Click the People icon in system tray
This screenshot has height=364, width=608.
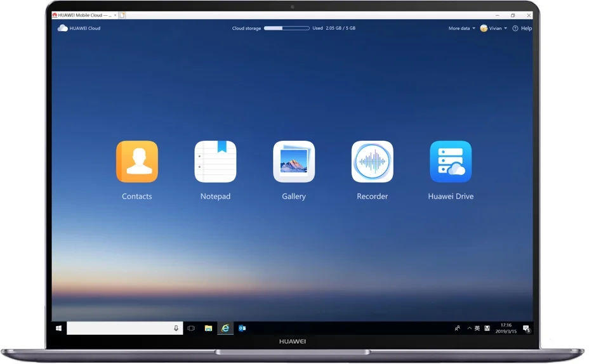(457, 328)
